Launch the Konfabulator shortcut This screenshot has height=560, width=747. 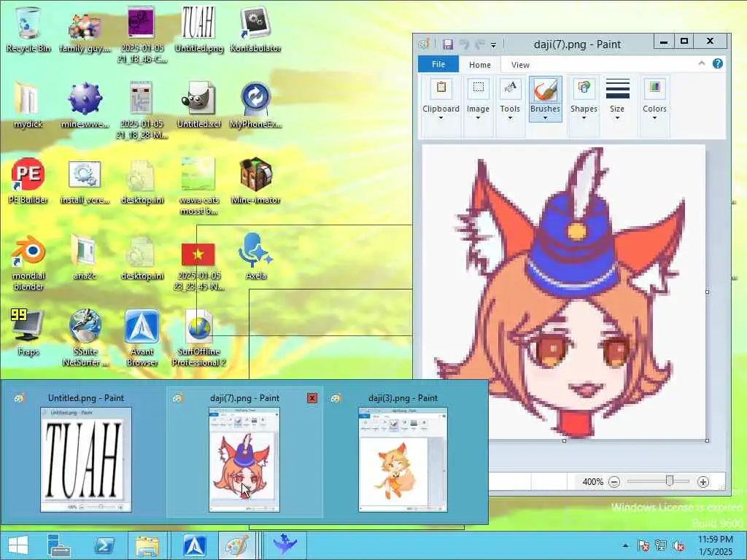click(255, 28)
